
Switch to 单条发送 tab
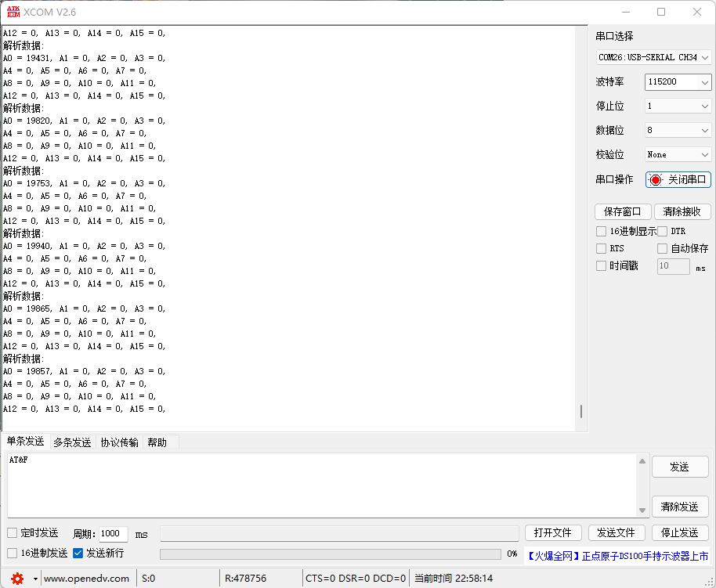pyautogui.click(x=25, y=442)
